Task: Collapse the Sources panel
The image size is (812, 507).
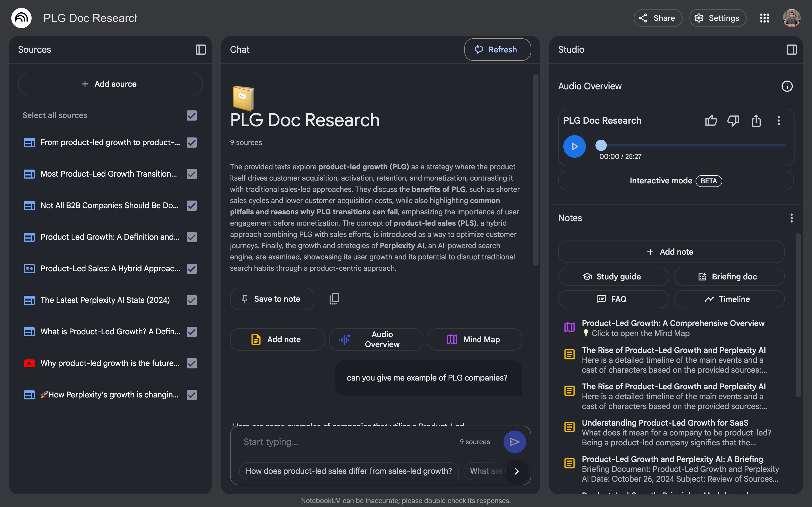Action: click(x=200, y=50)
